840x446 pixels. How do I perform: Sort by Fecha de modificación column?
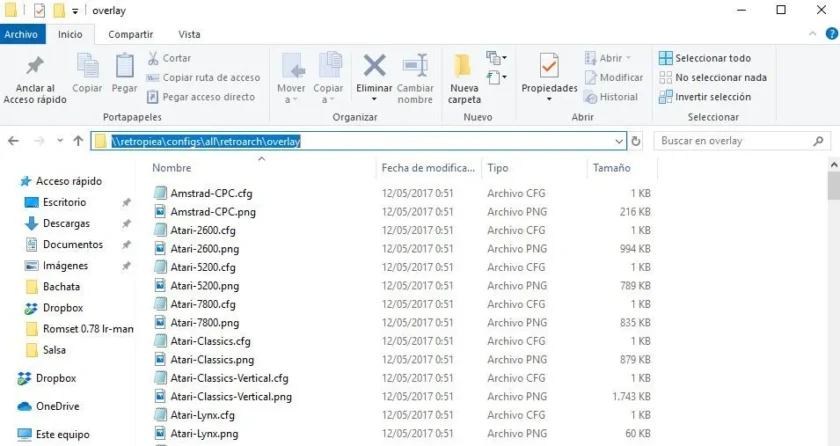point(428,168)
